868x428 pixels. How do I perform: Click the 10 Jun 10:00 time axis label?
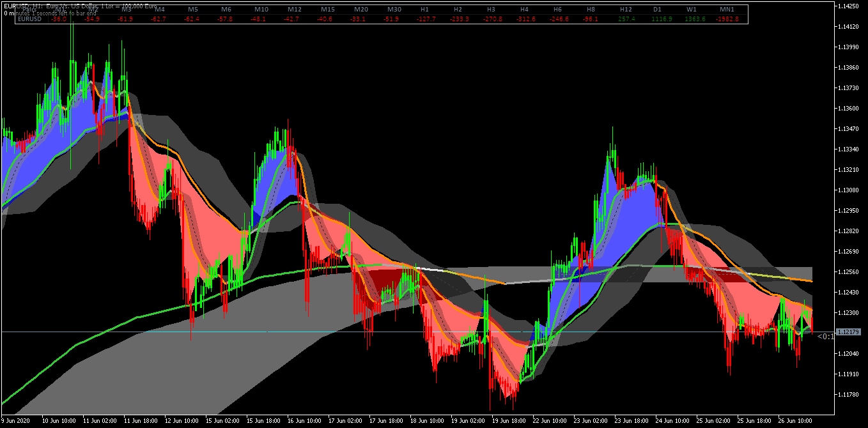[59, 422]
